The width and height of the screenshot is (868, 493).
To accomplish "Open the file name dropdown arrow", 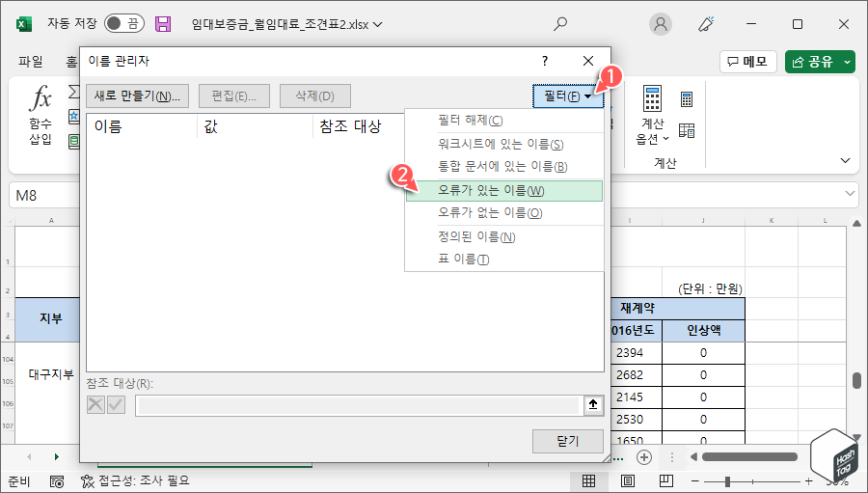I will point(378,24).
